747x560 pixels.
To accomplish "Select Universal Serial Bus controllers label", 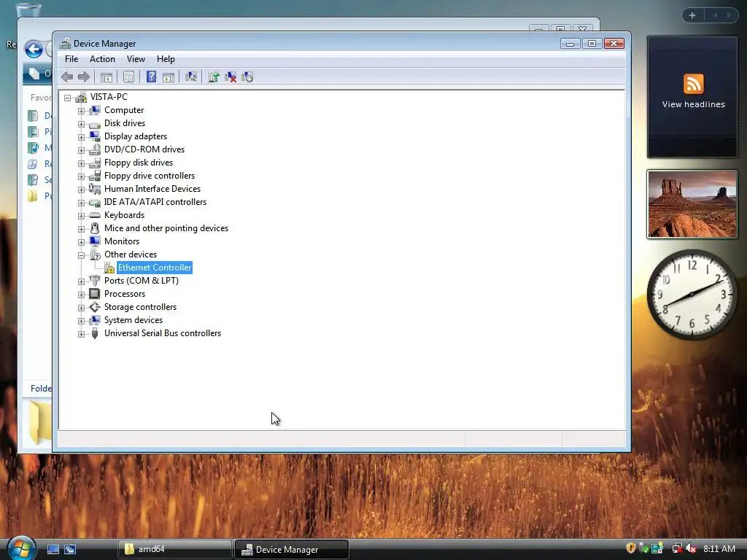I will click(163, 333).
